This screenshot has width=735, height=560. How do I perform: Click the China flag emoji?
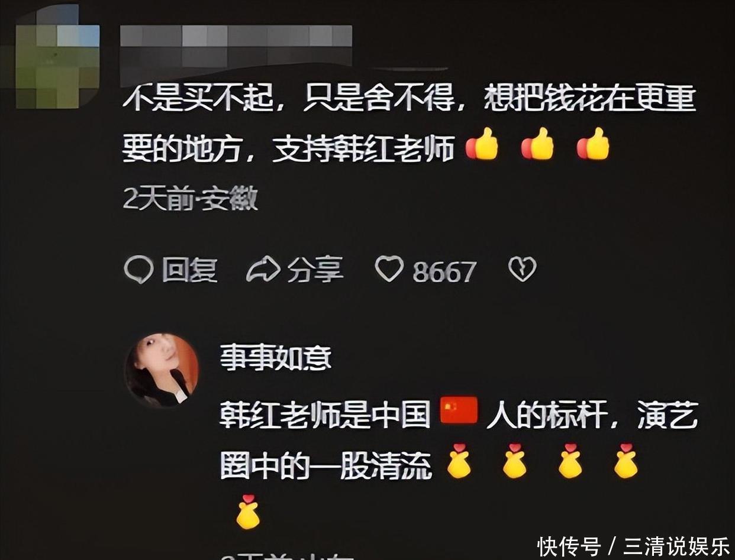459,410
